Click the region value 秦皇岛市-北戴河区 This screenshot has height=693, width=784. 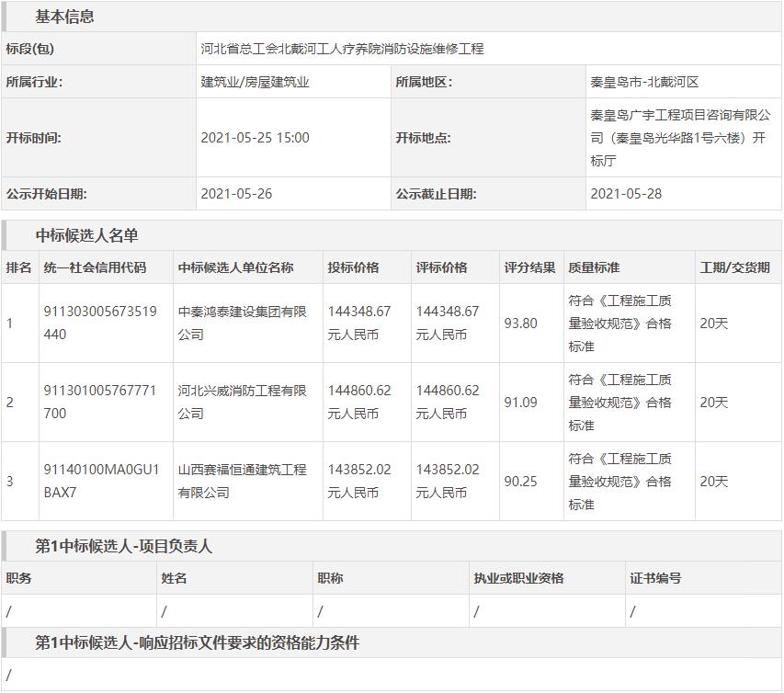644,82
